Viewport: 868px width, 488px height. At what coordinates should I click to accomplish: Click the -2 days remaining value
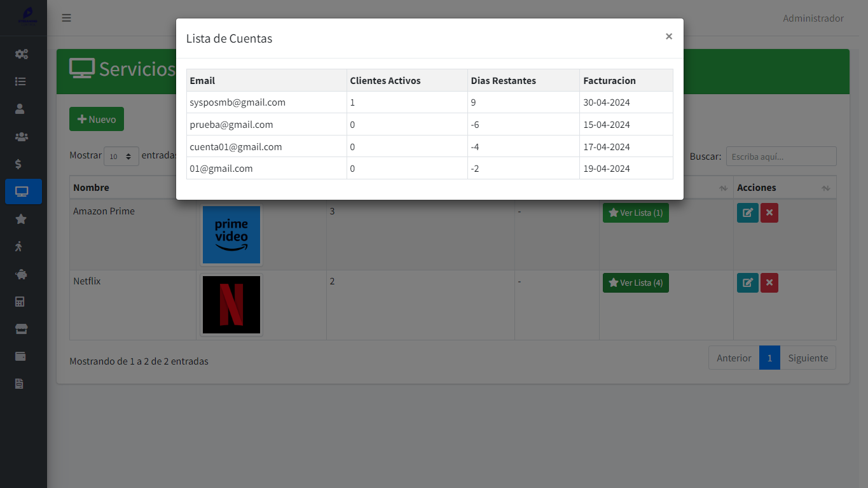click(x=475, y=169)
